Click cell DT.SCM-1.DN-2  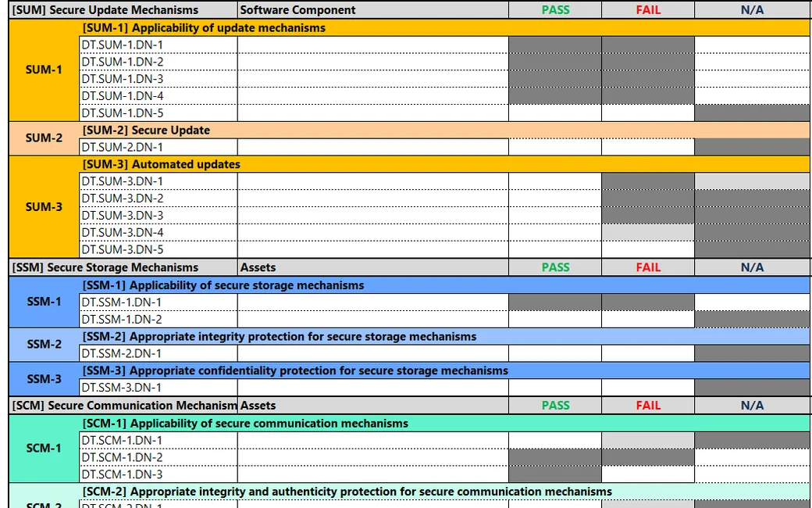click(158, 457)
